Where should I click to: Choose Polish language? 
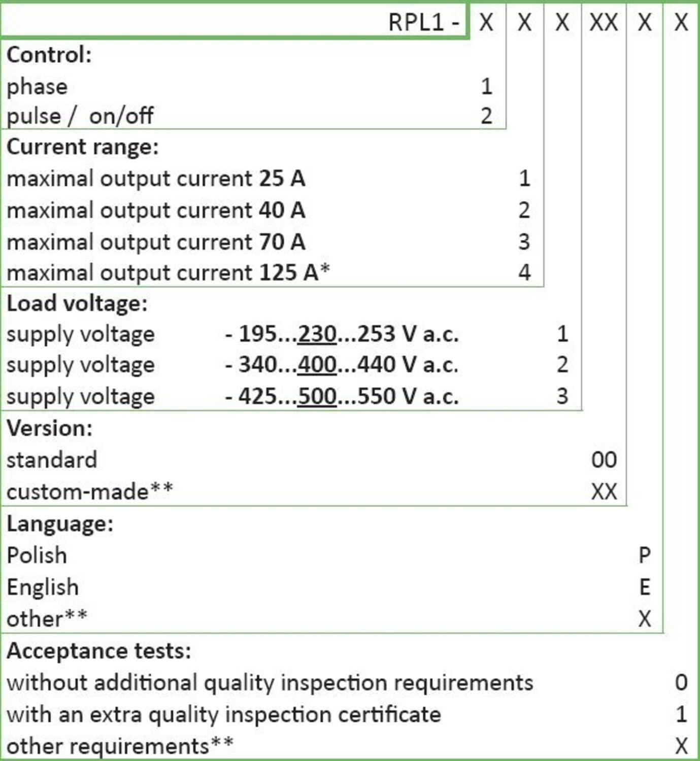[37, 556]
